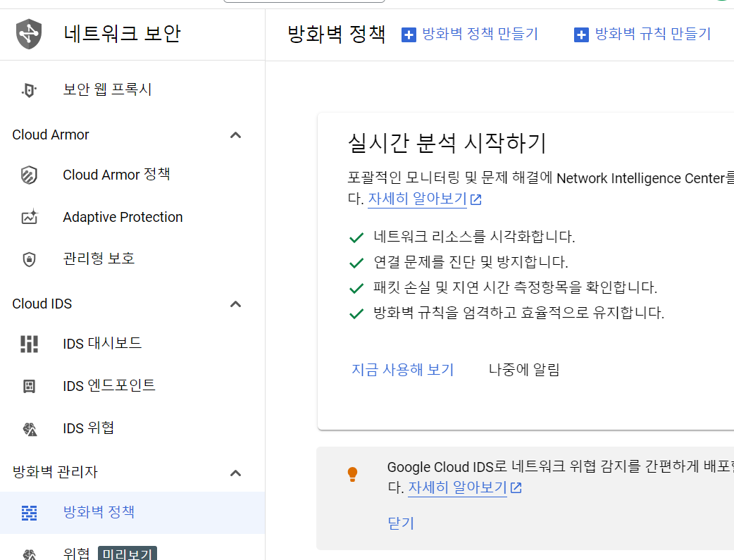Click the IDS 대시보드 dashboard icon
Image resolution: width=734 pixels, height=560 pixels.
click(x=29, y=344)
